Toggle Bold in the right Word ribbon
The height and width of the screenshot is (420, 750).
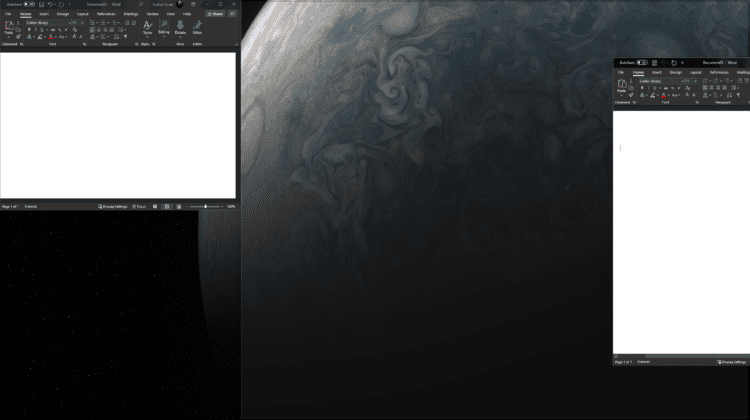pyautogui.click(x=642, y=88)
